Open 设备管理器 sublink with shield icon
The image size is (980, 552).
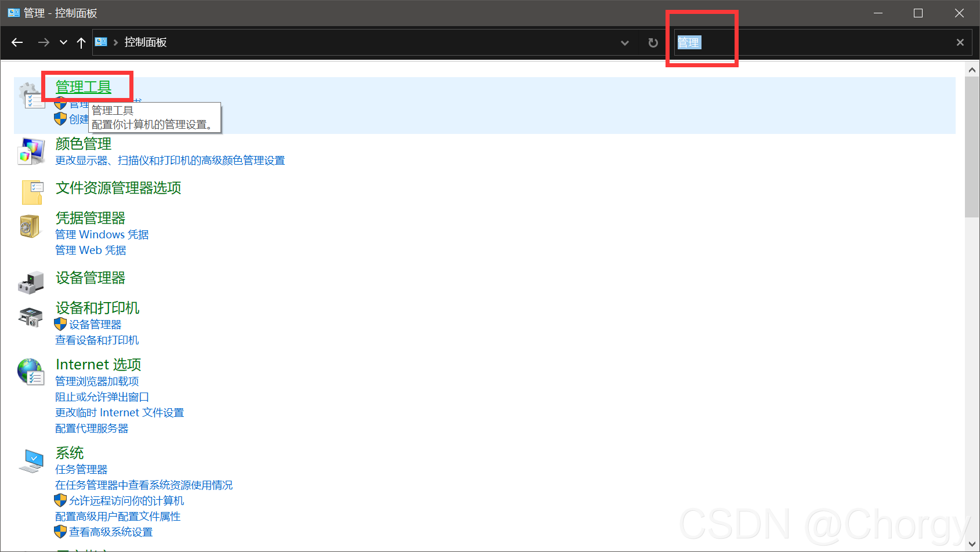95,325
